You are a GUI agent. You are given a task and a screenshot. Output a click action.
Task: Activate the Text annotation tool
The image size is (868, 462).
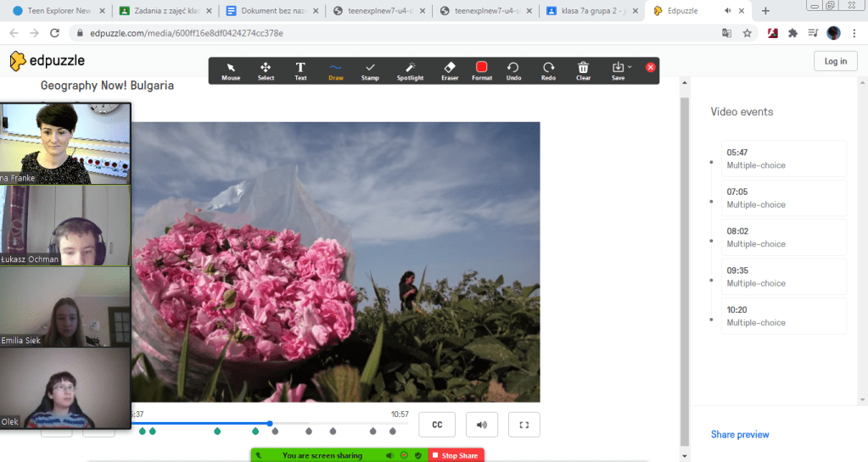tap(300, 70)
